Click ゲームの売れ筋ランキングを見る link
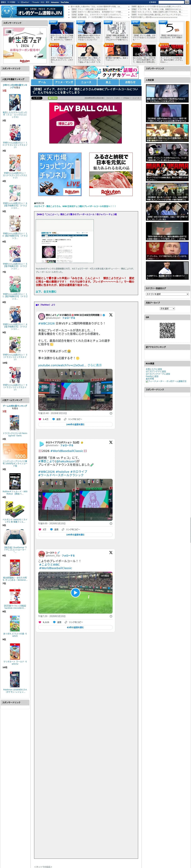 point(15,407)
